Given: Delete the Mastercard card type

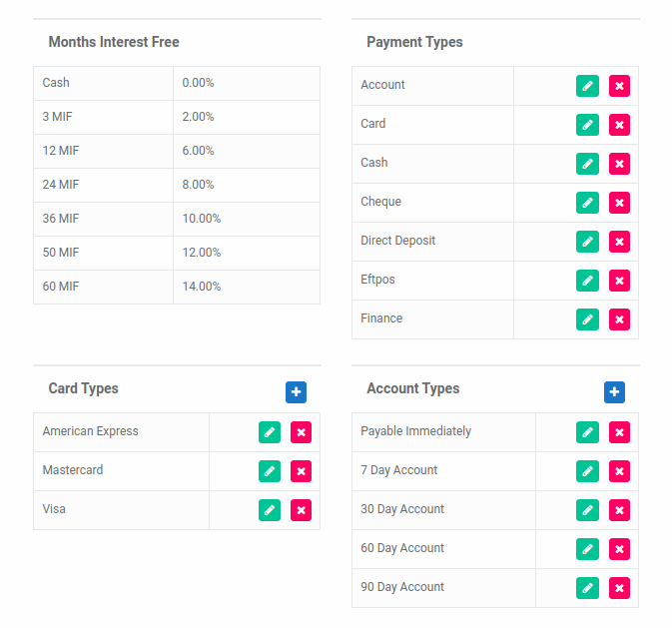Looking at the screenshot, I should coord(301,471).
